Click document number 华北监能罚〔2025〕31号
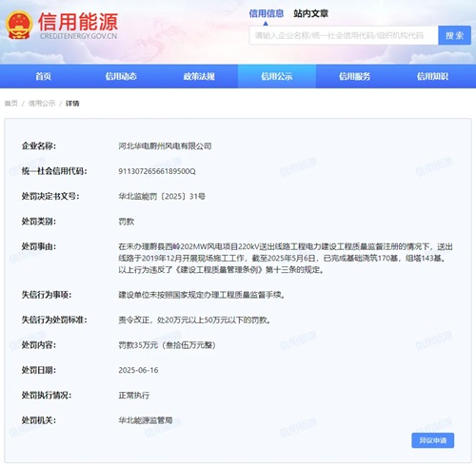The height and width of the screenshot is (466, 476). tap(162, 196)
